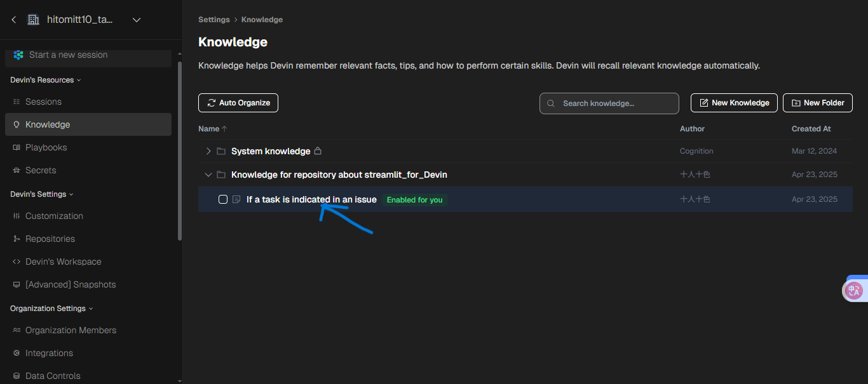Open 'If a task is indicated in an issue'
Viewport: 868px width, 384px height.
[x=311, y=199]
